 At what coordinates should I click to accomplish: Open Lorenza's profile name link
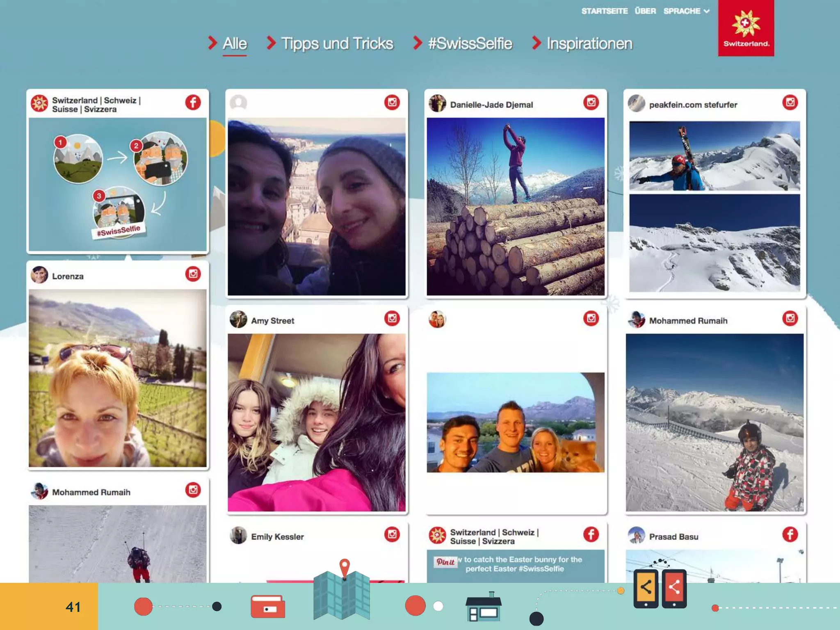tap(68, 276)
